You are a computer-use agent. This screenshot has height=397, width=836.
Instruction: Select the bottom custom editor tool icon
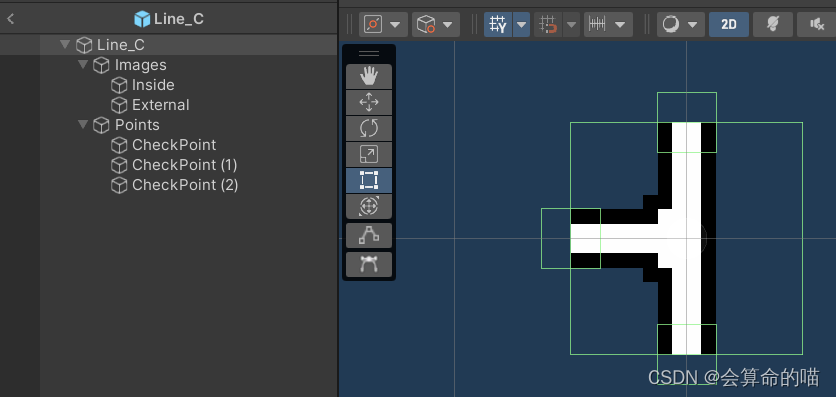click(x=368, y=264)
